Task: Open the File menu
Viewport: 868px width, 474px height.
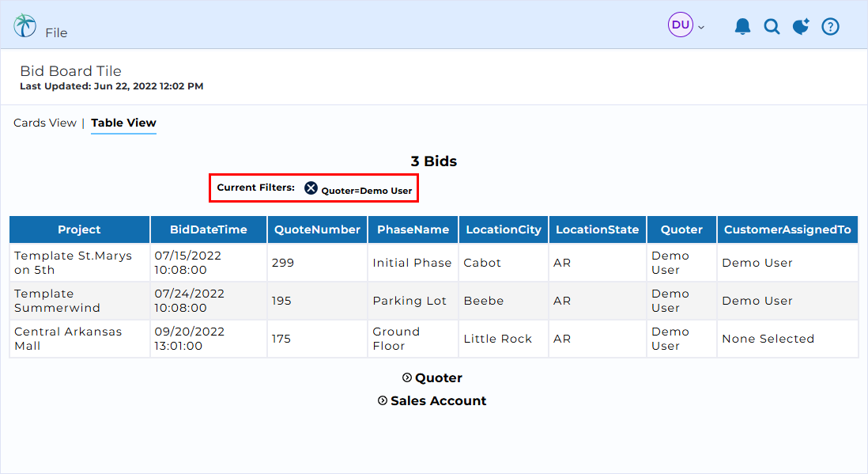Action: (56, 32)
